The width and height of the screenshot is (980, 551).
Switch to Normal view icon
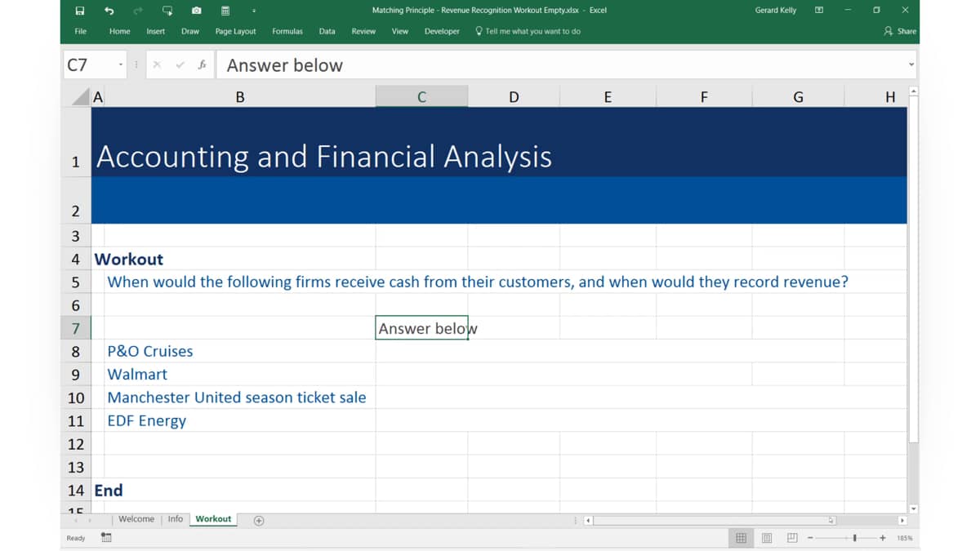click(x=741, y=538)
